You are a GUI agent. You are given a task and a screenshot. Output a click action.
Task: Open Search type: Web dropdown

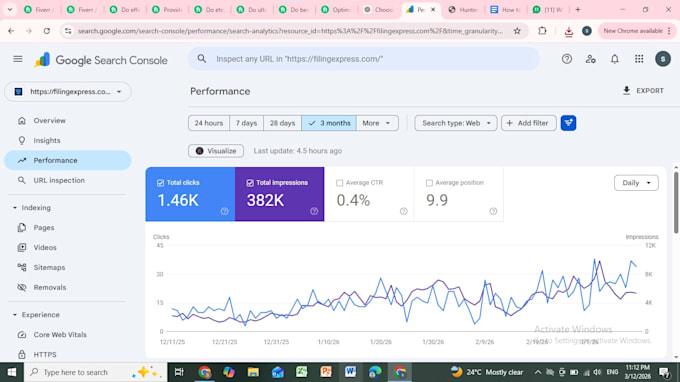[456, 123]
